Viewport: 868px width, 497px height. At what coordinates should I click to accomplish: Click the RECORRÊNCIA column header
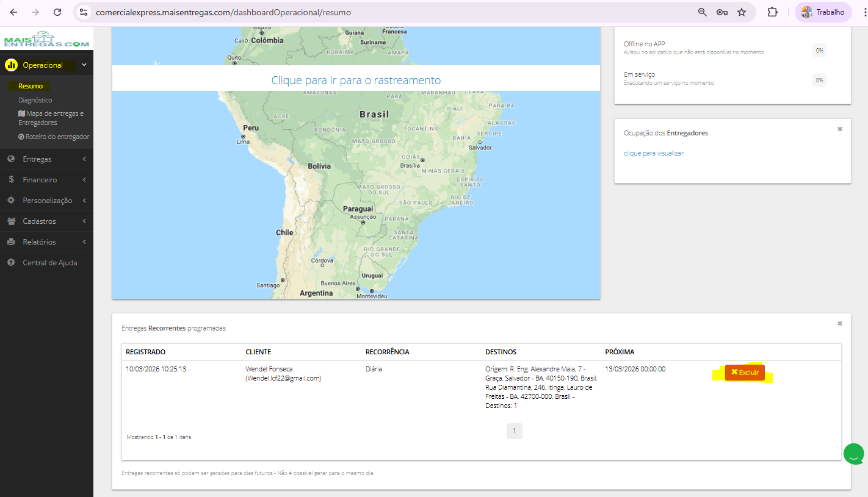click(x=388, y=352)
